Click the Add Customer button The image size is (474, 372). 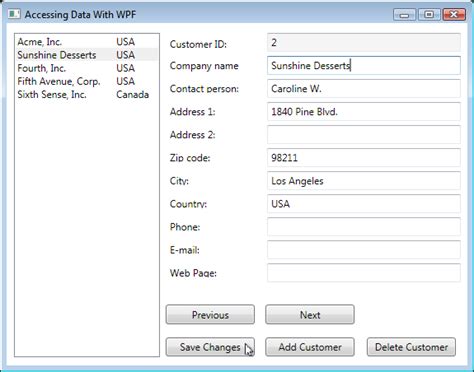click(x=310, y=347)
